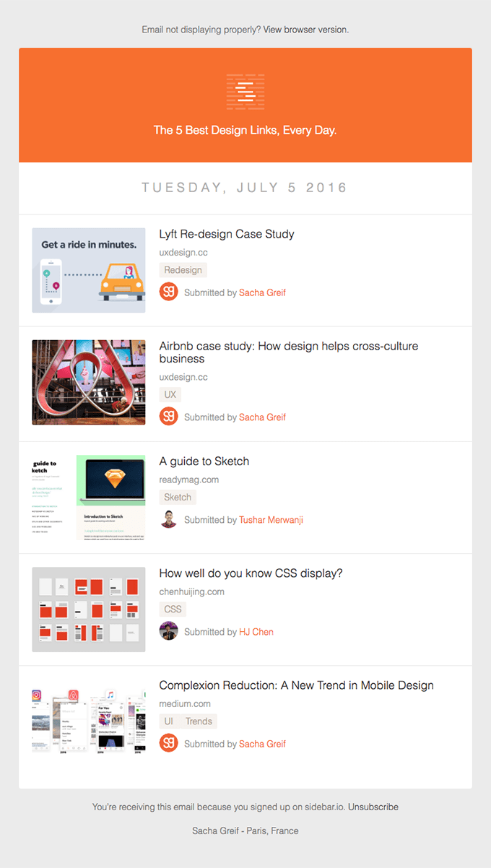Click Tushar Merwanji's profile avatar
The width and height of the screenshot is (491, 868).
click(x=168, y=520)
